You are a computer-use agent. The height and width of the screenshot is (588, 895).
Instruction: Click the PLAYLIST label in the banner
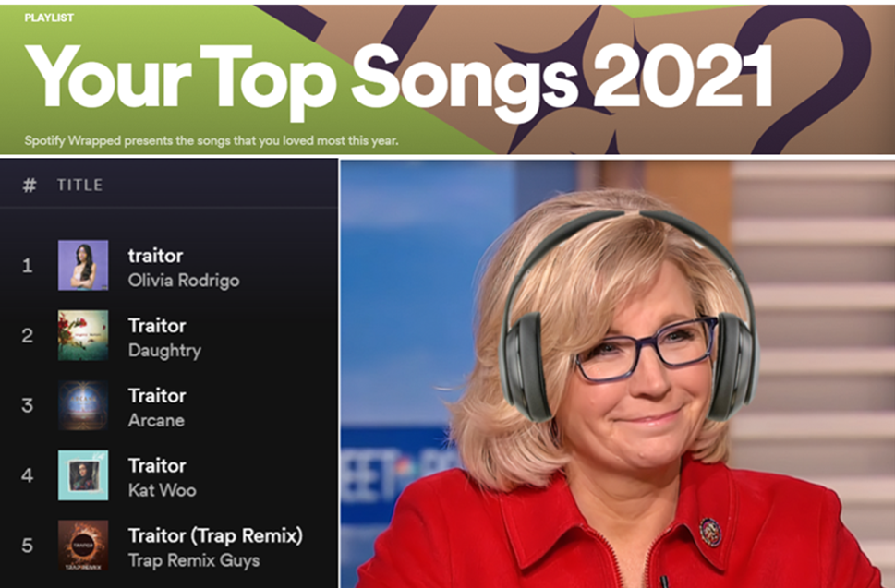(49, 18)
